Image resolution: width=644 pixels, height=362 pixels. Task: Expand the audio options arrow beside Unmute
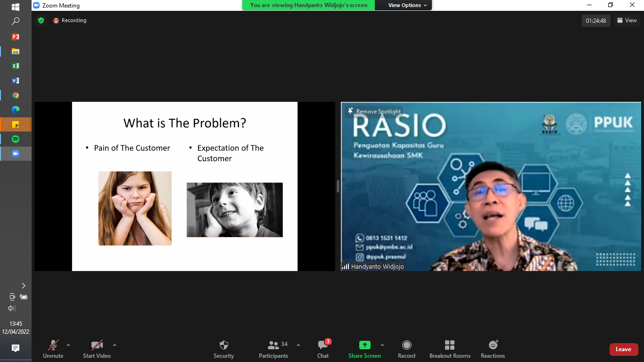[x=68, y=345]
